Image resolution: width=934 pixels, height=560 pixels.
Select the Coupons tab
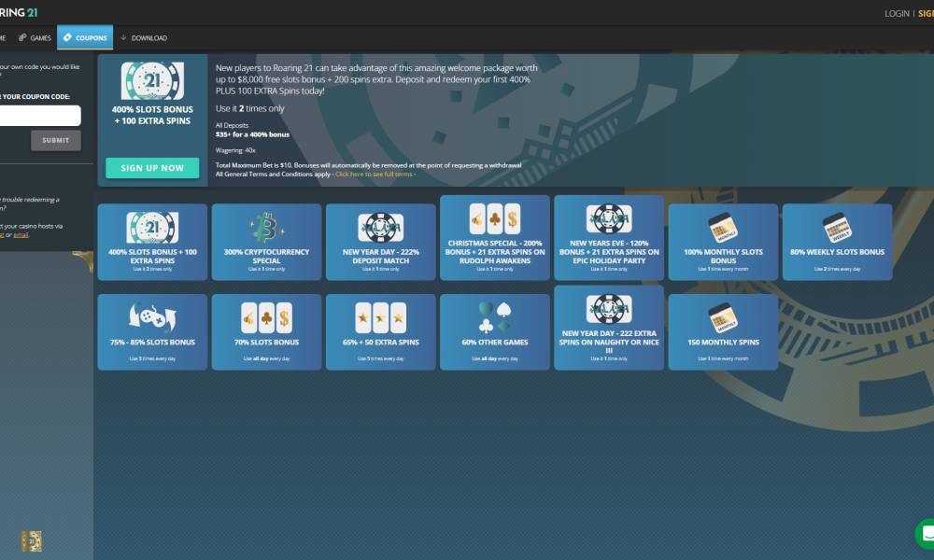[x=85, y=37]
